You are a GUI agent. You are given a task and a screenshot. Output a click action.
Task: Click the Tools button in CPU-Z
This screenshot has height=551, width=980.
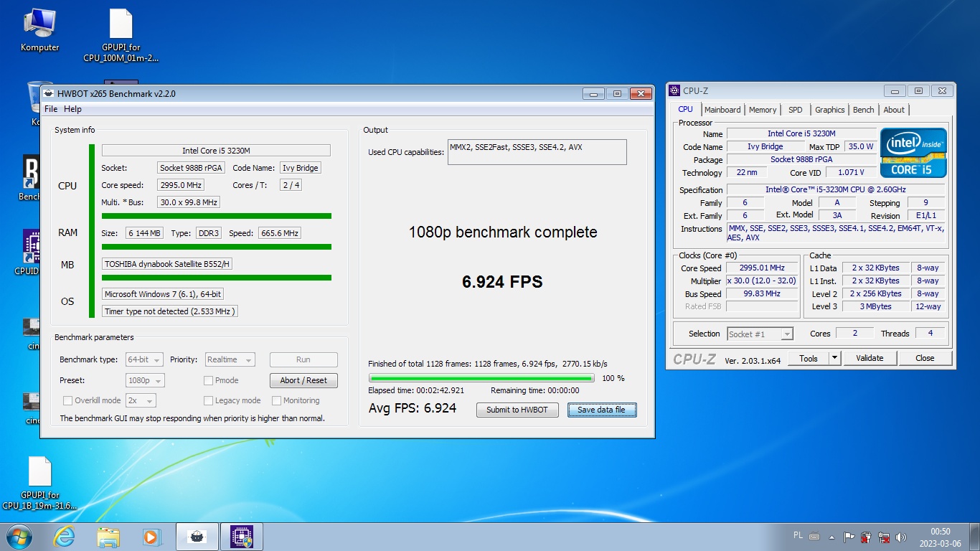(x=809, y=358)
